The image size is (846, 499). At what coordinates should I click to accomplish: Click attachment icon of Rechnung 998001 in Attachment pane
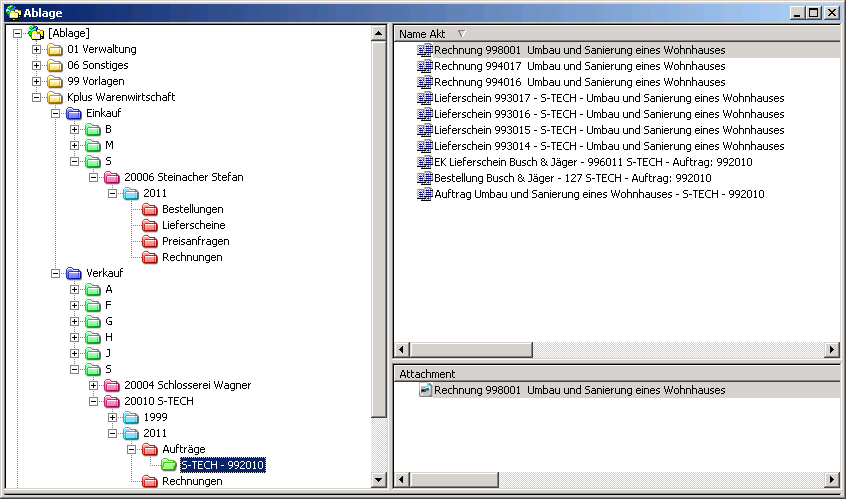426,390
